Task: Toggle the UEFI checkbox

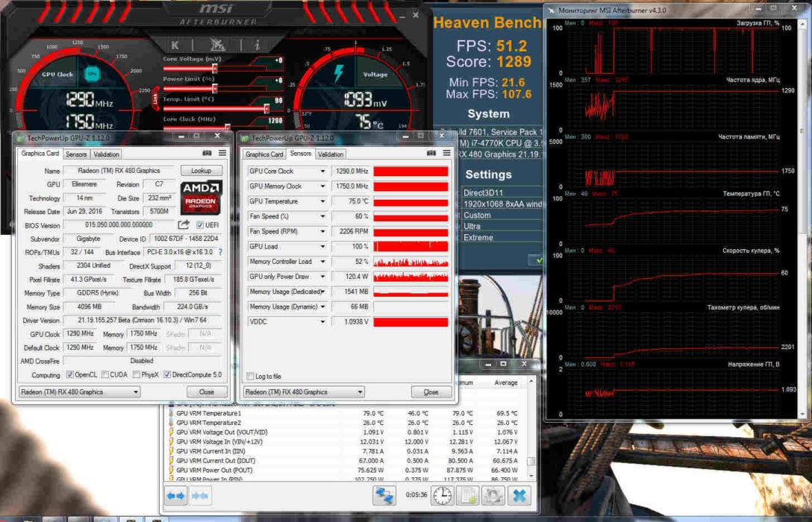Action: click(x=201, y=225)
